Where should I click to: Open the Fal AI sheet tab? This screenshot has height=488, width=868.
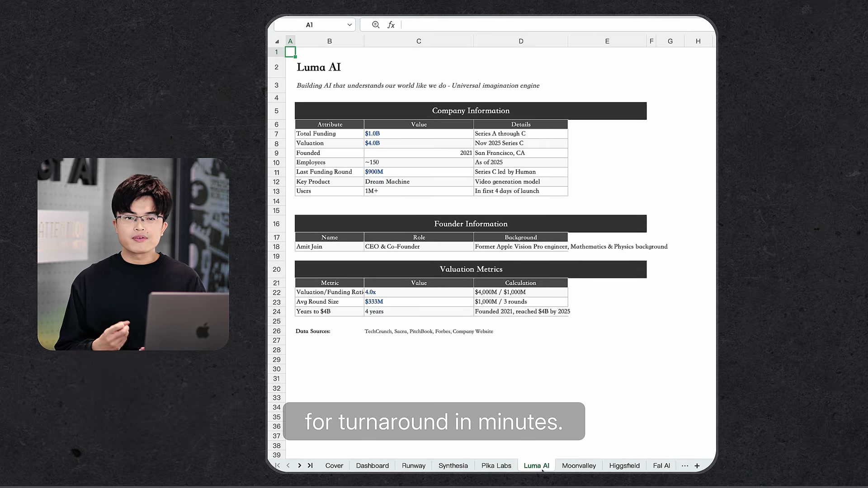pos(661,465)
